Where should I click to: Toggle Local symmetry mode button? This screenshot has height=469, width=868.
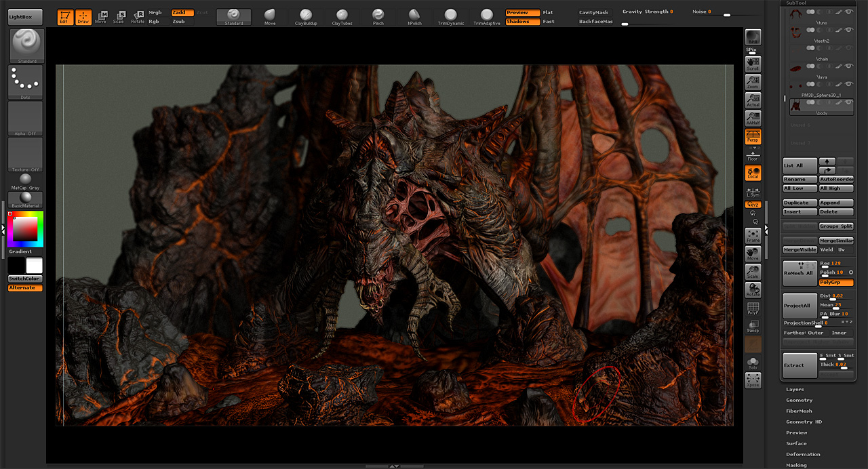click(x=753, y=173)
